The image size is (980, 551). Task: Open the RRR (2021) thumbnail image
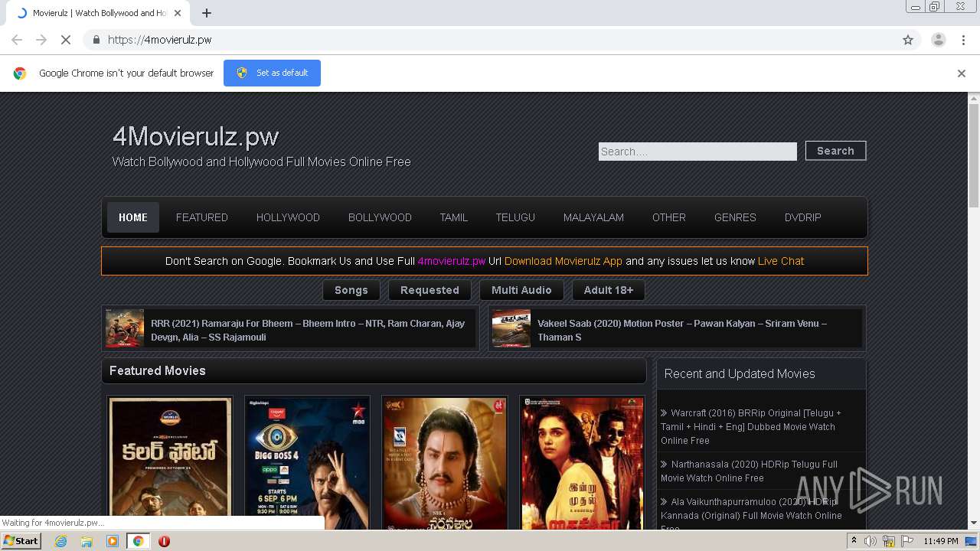pyautogui.click(x=125, y=328)
